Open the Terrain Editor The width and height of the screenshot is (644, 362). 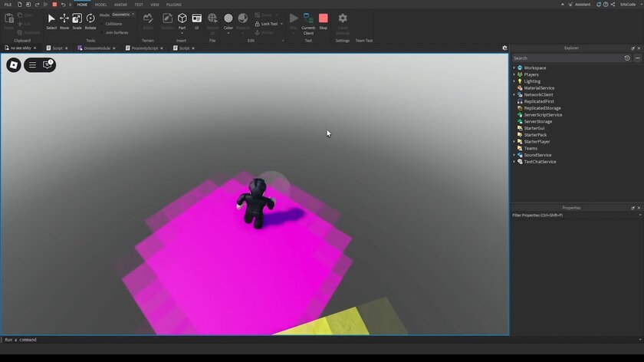coord(148,21)
